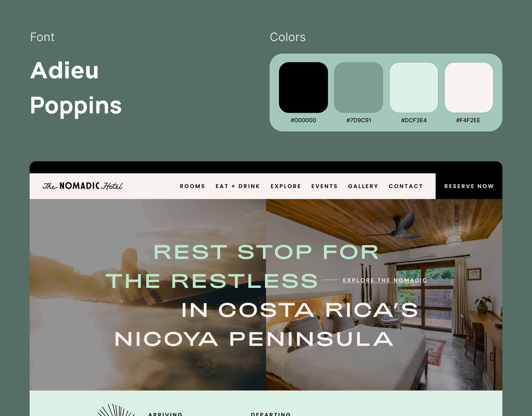The image size is (532, 416).
Task: Go to the Explore section
Action: (286, 186)
